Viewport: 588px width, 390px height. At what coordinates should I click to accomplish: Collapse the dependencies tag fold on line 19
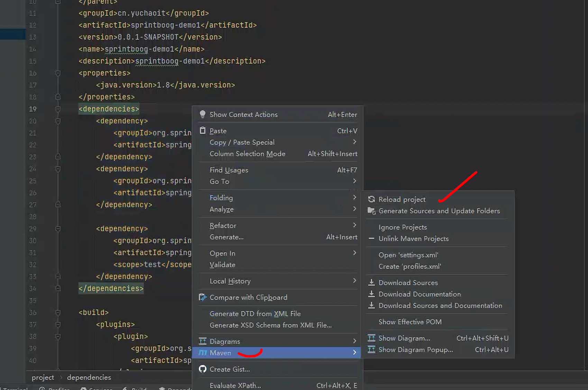click(58, 109)
